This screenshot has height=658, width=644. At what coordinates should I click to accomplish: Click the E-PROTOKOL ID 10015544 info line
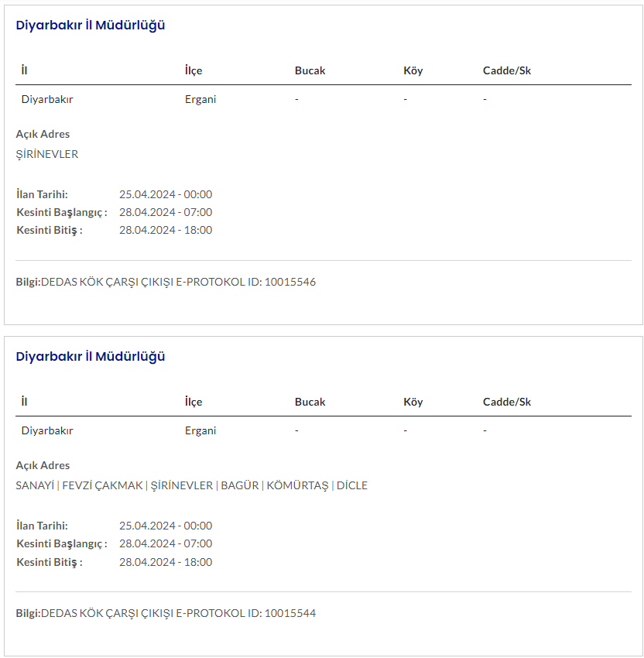pyautogui.click(x=166, y=613)
